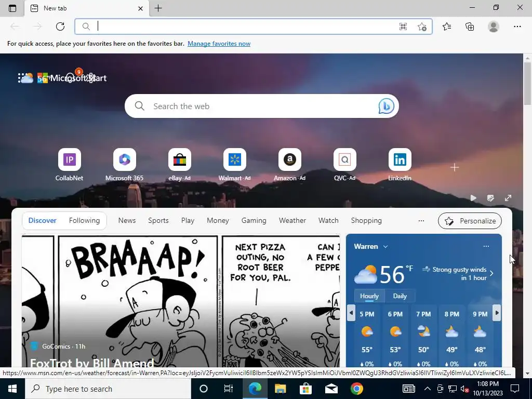Screen dimensions: 532x399
Task: Open the notification center icon
Action: pos(515,389)
